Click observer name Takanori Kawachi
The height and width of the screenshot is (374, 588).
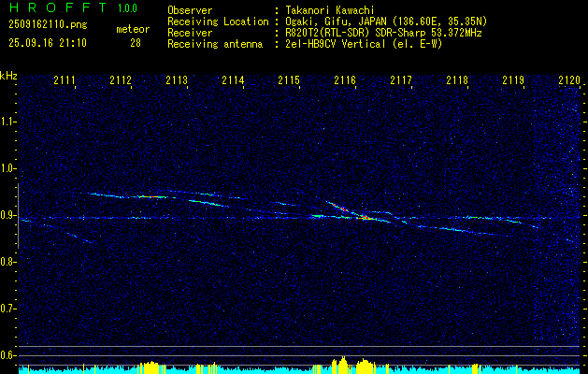(330, 10)
